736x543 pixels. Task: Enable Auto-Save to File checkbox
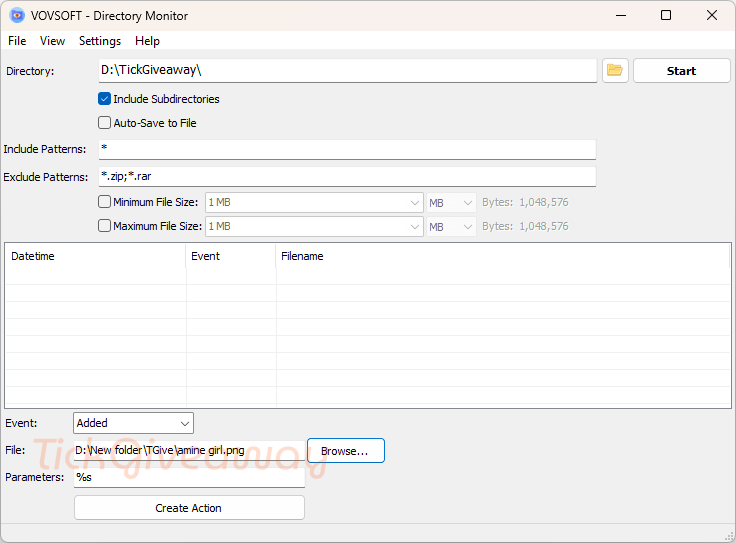[x=104, y=123]
